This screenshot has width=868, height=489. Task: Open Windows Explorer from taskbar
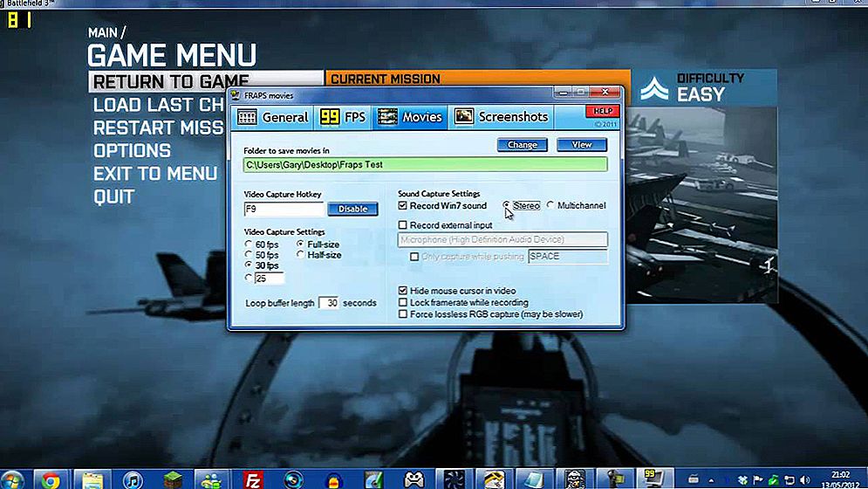pos(92,480)
